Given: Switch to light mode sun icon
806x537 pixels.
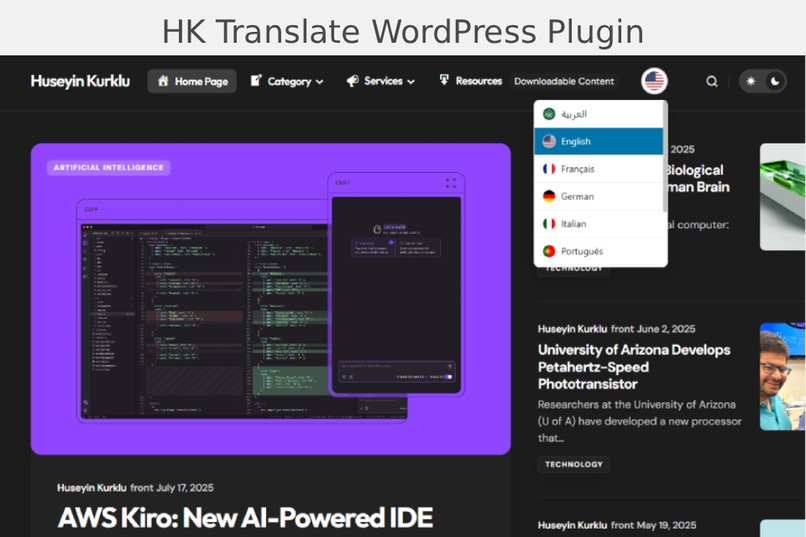Looking at the screenshot, I should (x=750, y=81).
